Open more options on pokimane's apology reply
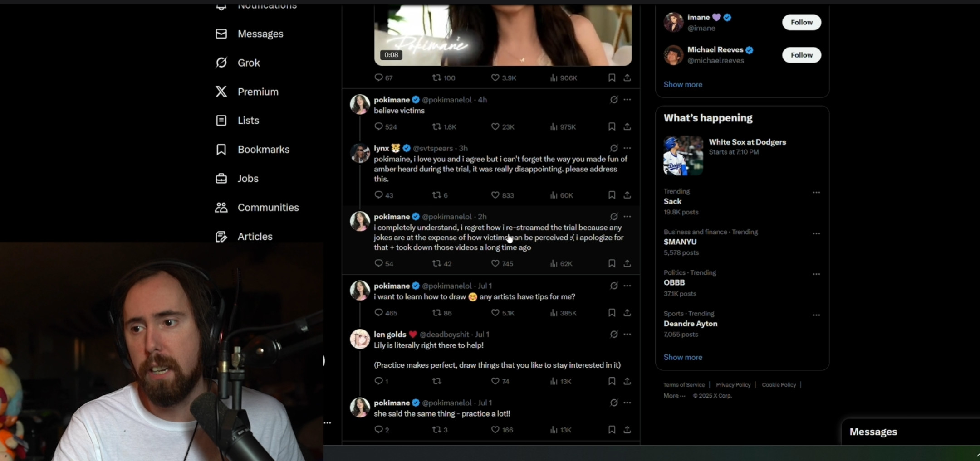 pyautogui.click(x=627, y=217)
